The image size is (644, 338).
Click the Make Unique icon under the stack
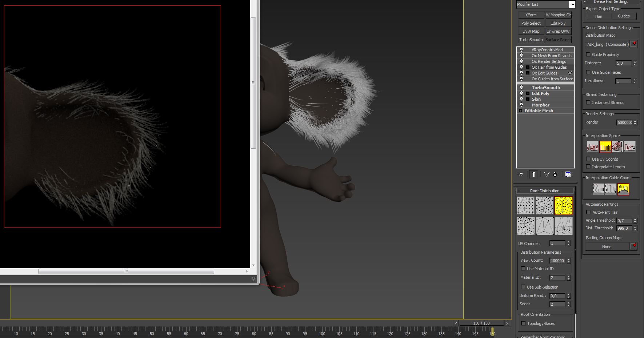click(x=546, y=174)
